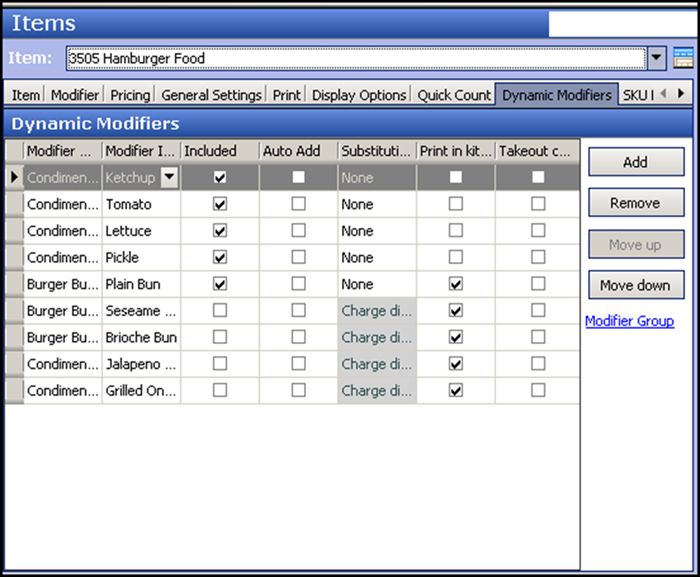Select the Ketchup row using its row selector arrow
This screenshot has width=700, height=577.
(x=14, y=177)
